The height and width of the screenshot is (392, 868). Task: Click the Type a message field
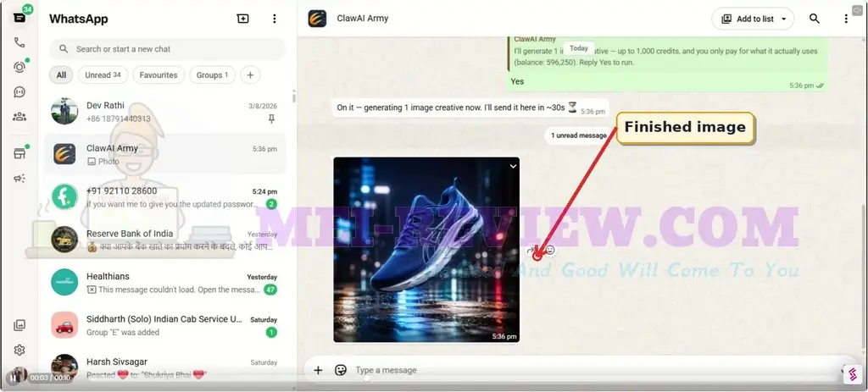click(x=595, y=371)
